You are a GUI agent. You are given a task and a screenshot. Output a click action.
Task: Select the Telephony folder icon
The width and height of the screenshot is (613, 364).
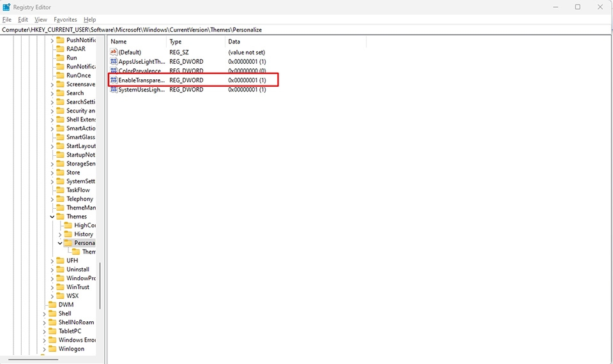60,199
